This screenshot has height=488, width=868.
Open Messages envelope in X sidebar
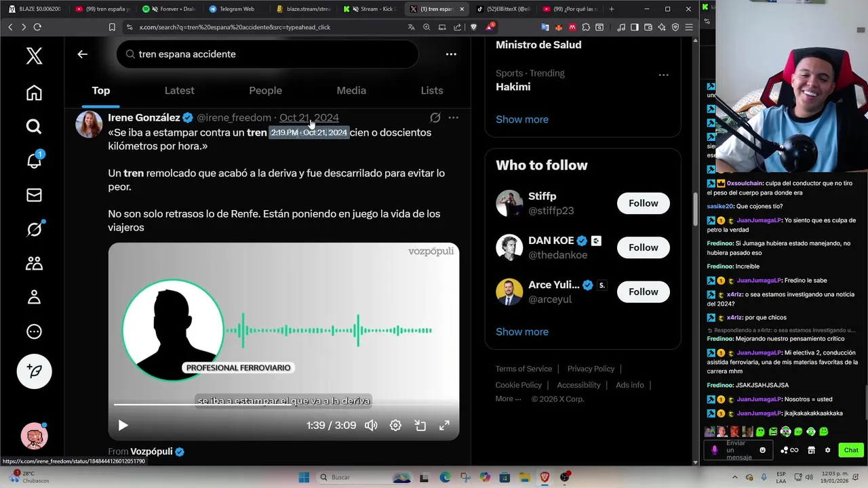[x=34, y=195]
